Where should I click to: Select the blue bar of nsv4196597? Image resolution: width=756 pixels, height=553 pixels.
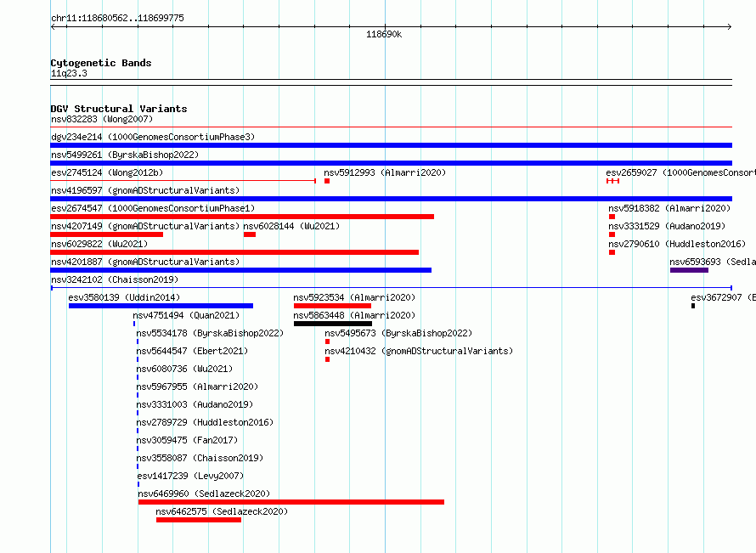tap(391, 199)
